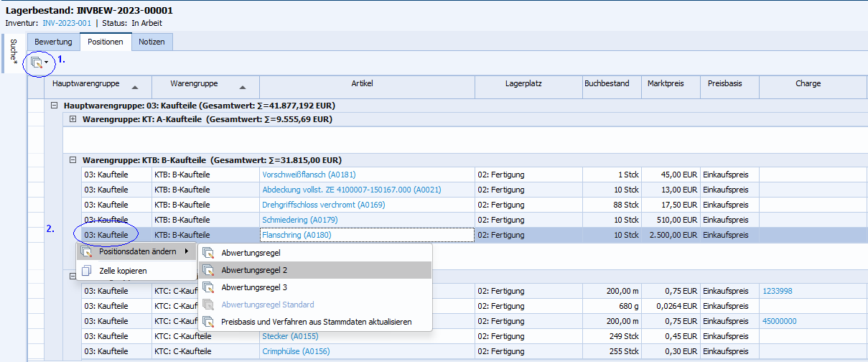Click icon beside Abwertungsregel menu entry
The image size is (868, 362).
pyautogui.click(x=208, y=253)
